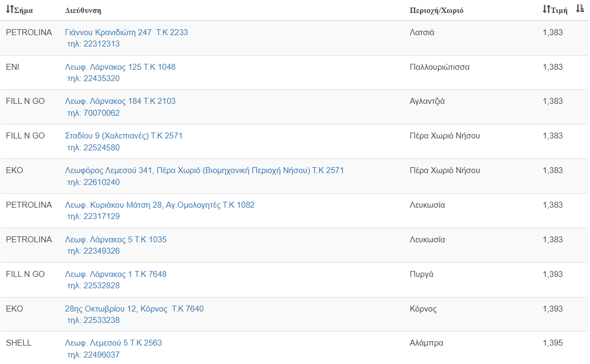Click phone number 22312313
Image resolution: width=590 pixels, height=364 pixels.
point(101,44)
